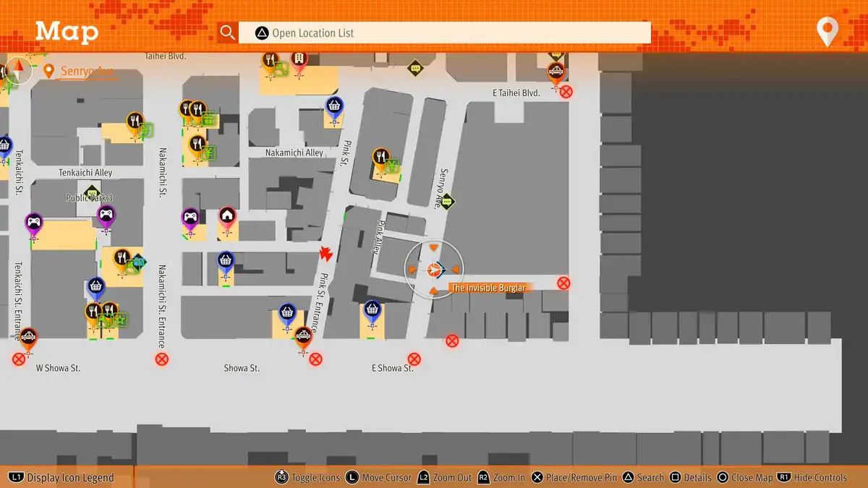Click the white map pin in header
Image resolution: width=868 pixels, height=488 pixels.
pos(827,33)
